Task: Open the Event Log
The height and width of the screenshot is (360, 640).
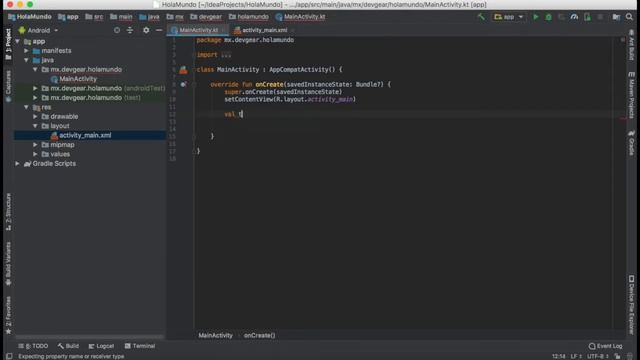Action: [605, 346]
